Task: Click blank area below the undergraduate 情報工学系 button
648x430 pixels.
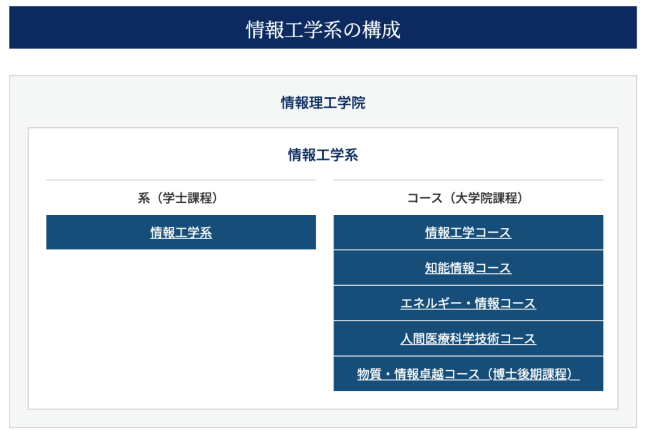Action: pos(181,320)
